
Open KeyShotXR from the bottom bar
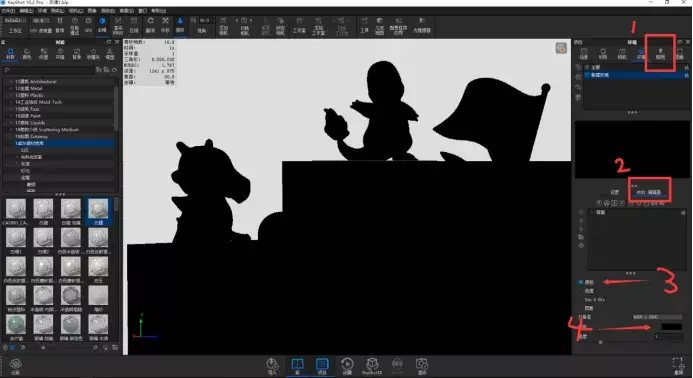point(372,366)
